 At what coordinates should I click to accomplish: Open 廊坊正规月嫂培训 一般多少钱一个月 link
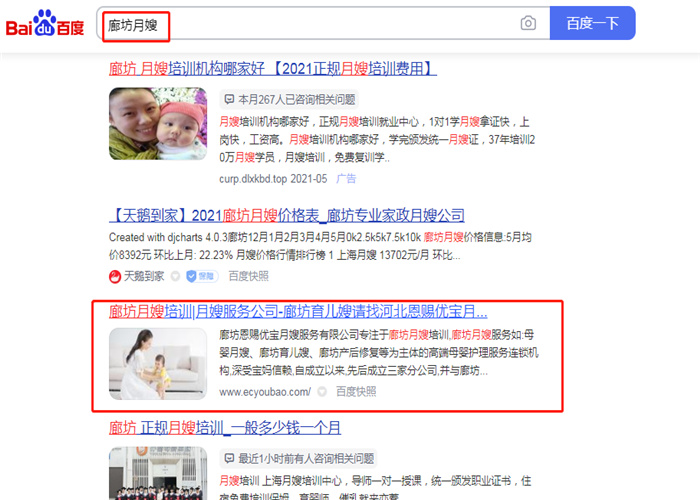[x=225, y=428]
